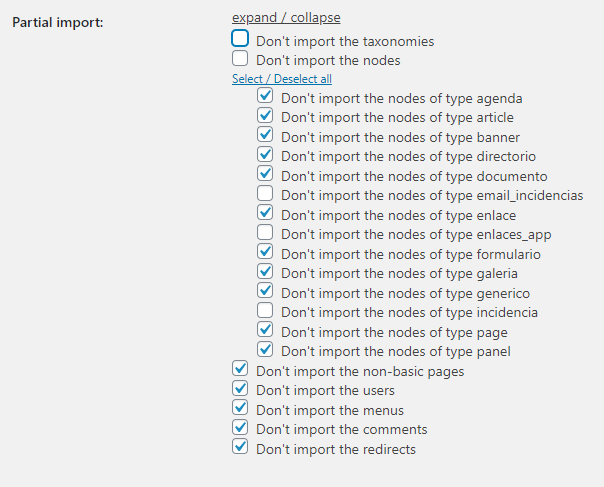
Task: Click the Select / Deselect all link
Action: (x=281, y=79)
